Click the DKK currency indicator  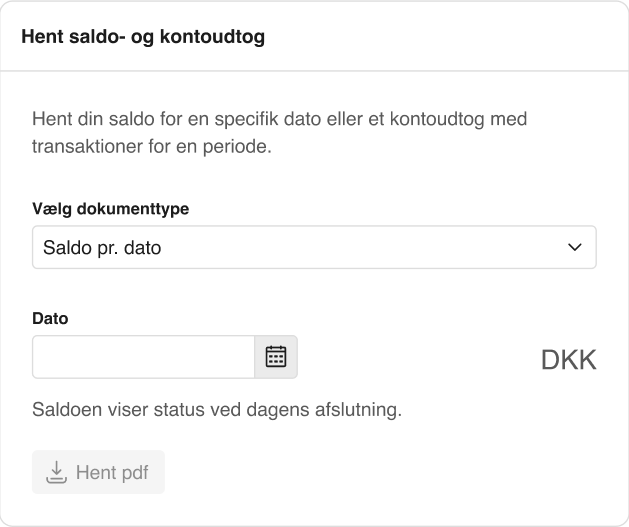(568, 360)
